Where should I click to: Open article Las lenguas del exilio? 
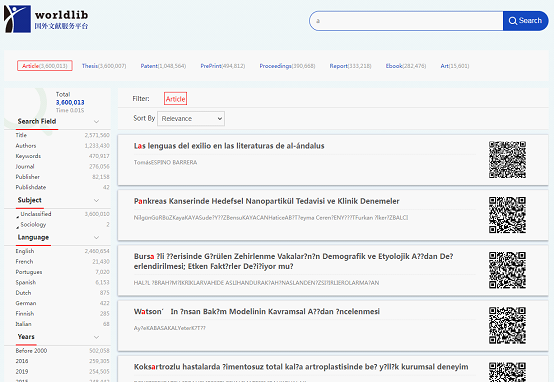point(229,146)
